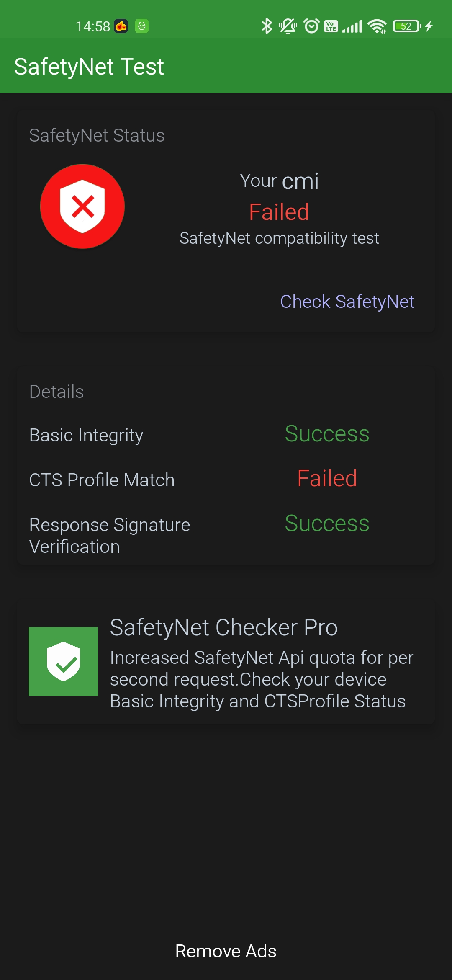Tap the SafetyNet Test app title
Screen dimensions: 452x980
pyautogui.click(x=89, y=67)
